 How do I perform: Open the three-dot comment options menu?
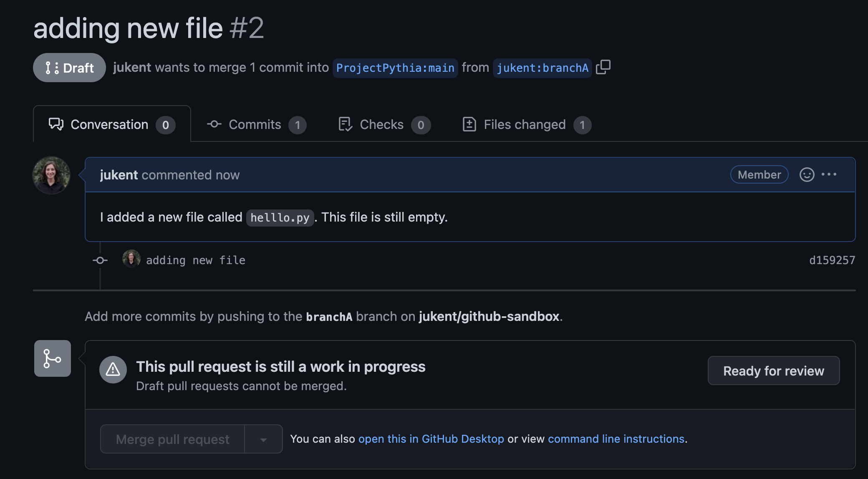[829, 174]
